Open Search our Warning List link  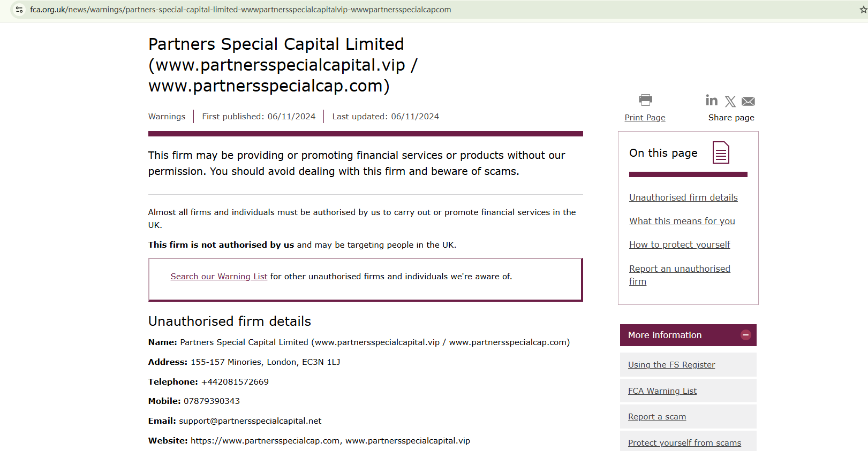218,277
